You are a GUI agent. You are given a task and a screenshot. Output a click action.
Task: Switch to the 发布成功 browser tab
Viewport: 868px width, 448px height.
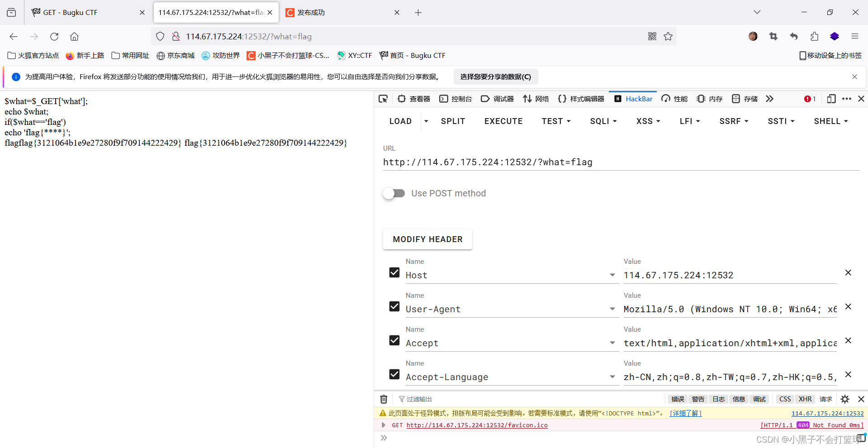point(311,12)
